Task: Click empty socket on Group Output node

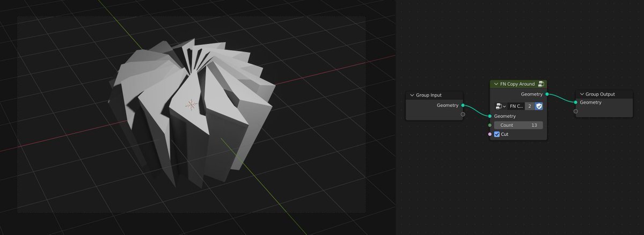Action: pyautogui.click(x=576, y=112)
